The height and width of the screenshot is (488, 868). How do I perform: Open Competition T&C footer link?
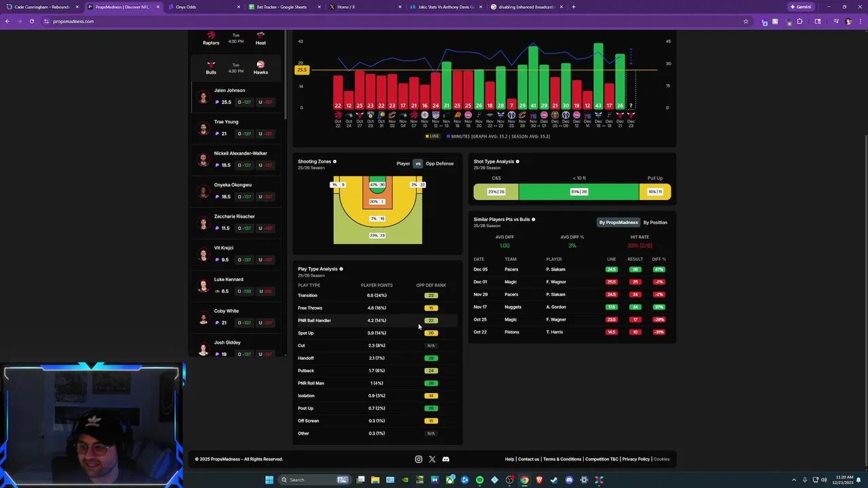pos(601,459)
